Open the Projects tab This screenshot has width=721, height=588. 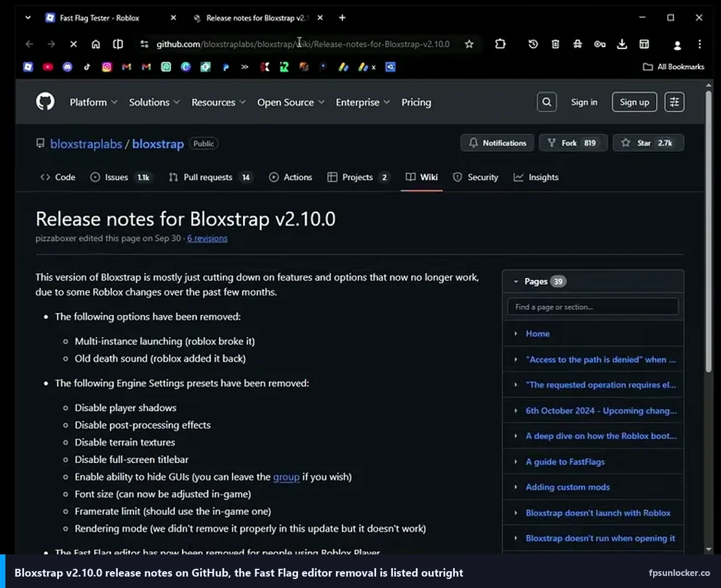359,177
